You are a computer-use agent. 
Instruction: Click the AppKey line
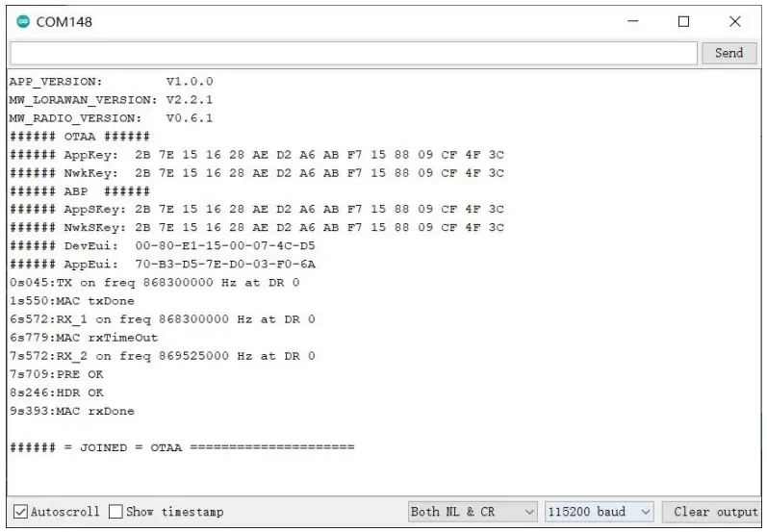pos(257,155)
